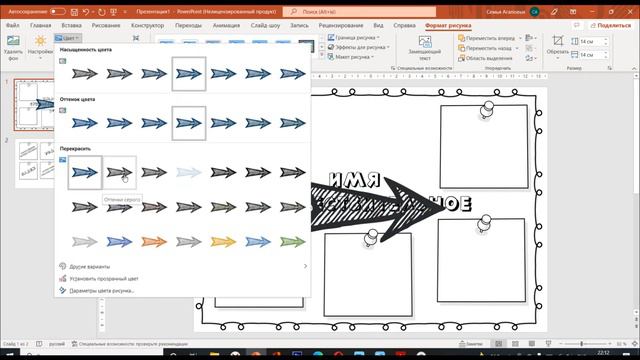Click Переместить назад button
This screenshot has width=640, height=360.
point(485,48)
